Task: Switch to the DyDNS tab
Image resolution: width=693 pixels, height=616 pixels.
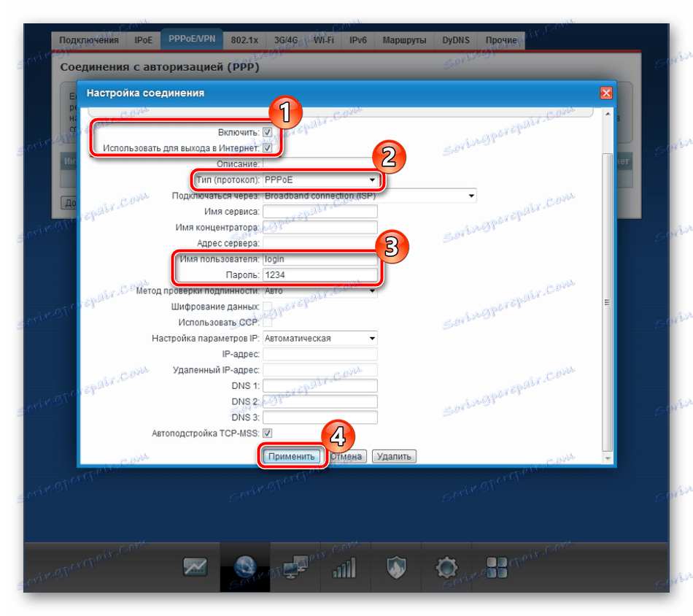Action: (x=456, y=40)
